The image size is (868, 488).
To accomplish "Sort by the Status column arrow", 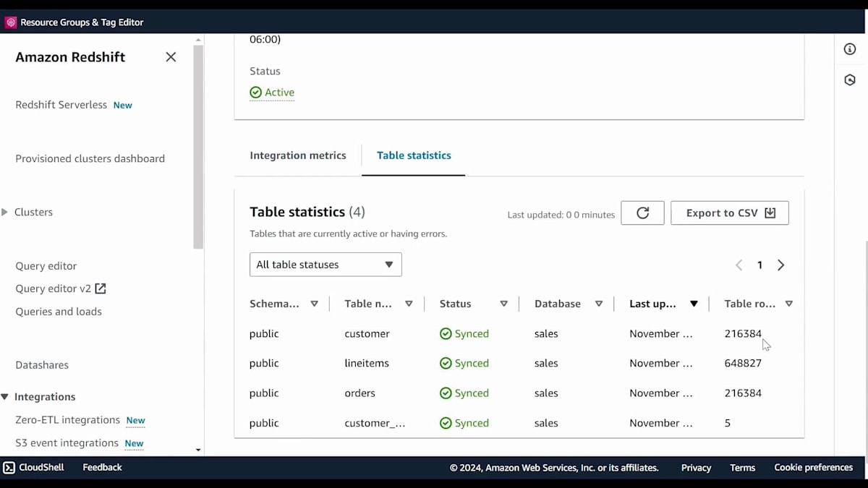I will (x=503, y=304).
